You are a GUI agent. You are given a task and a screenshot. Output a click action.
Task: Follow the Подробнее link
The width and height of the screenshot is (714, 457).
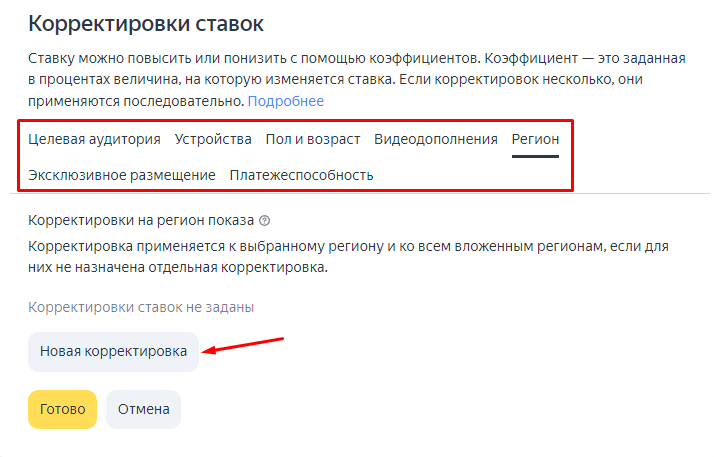point(286,101)
